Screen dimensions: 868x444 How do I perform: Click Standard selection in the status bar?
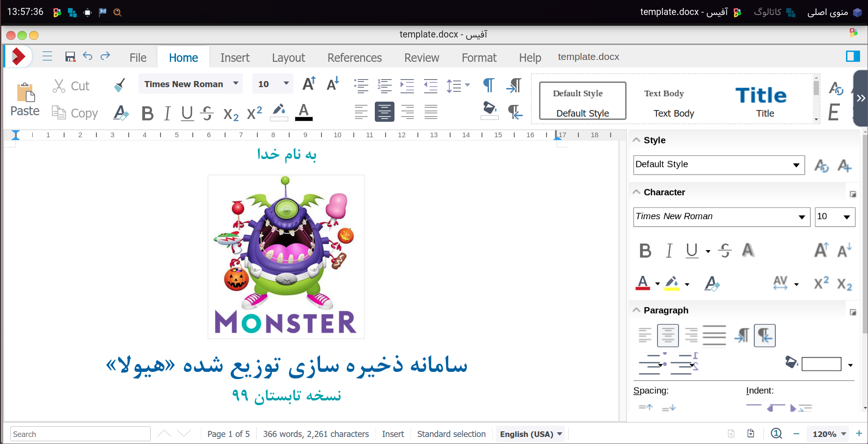[x=452, y=434]
